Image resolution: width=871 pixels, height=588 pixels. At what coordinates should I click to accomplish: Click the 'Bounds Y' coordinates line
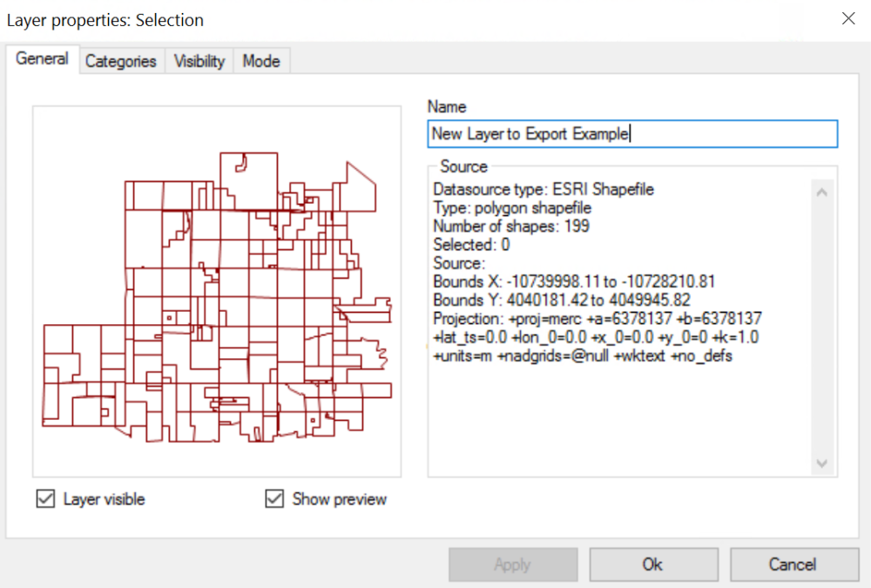pyautogui.click(x=562, y=301)
